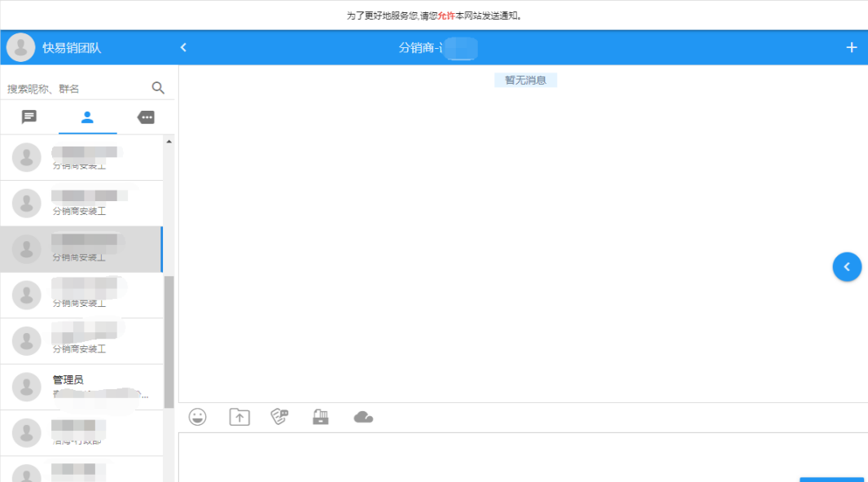
Task: Click the file cabinet archive icon
Action: click(321, 417)
